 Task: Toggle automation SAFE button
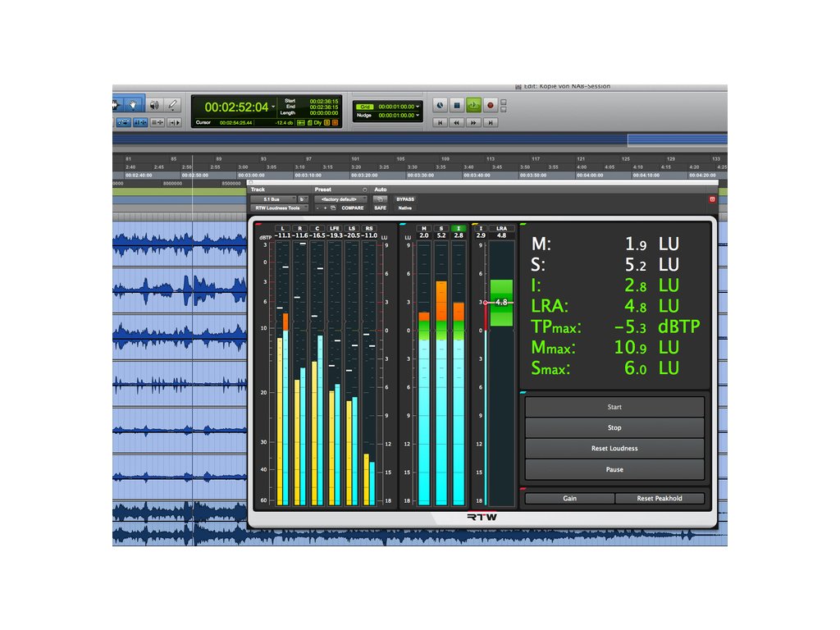tap(380, 208)
